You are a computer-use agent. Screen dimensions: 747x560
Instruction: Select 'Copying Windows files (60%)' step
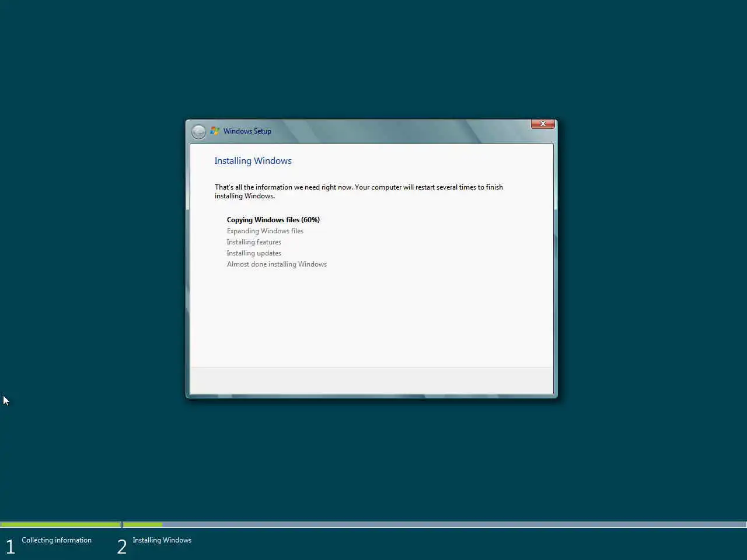click(273, 220)
